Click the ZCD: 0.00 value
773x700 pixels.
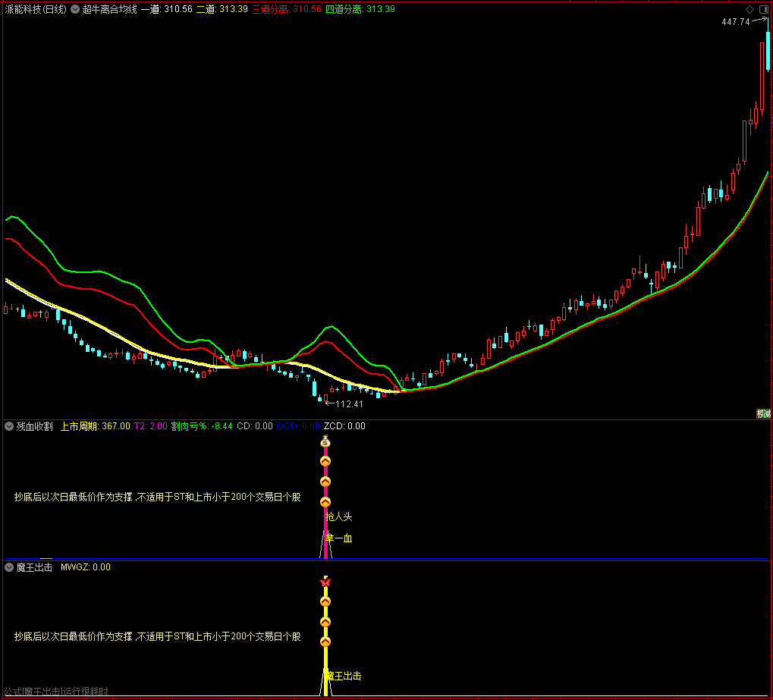344,426
